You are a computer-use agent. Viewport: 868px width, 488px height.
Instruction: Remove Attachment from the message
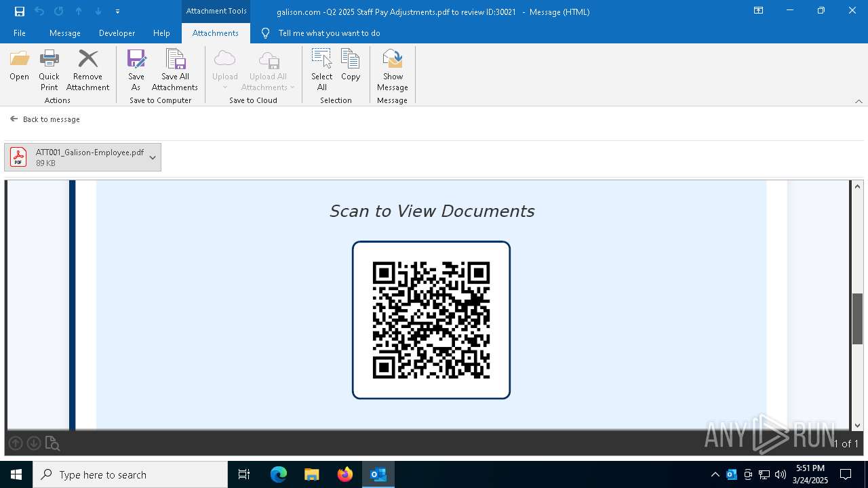tap(87, 70)
